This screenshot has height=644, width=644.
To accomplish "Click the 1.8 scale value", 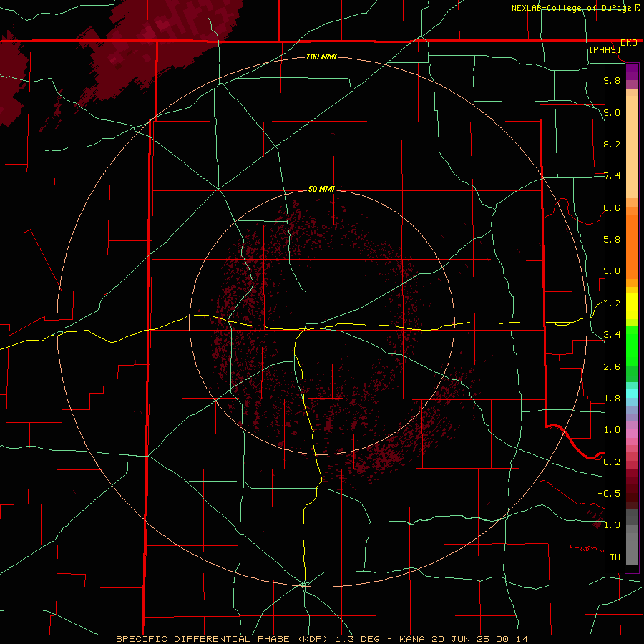I will pyautogui.click(x=612, y=399).
